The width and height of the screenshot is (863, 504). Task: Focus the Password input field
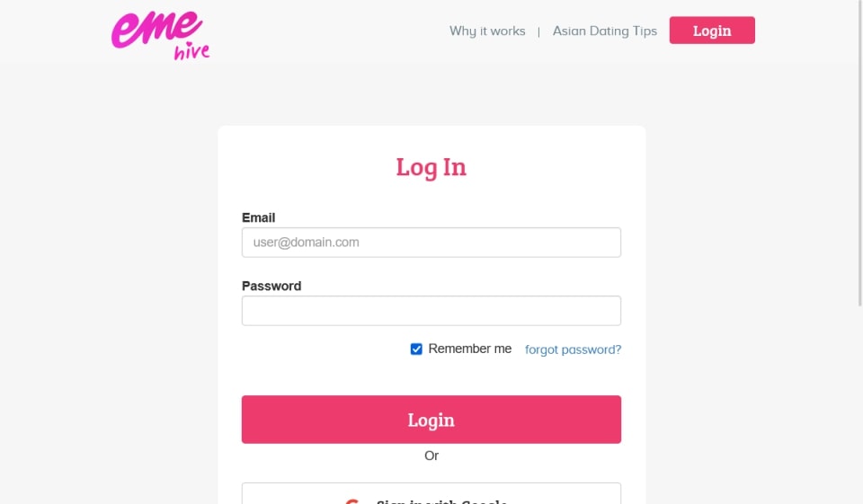[431, 311]
